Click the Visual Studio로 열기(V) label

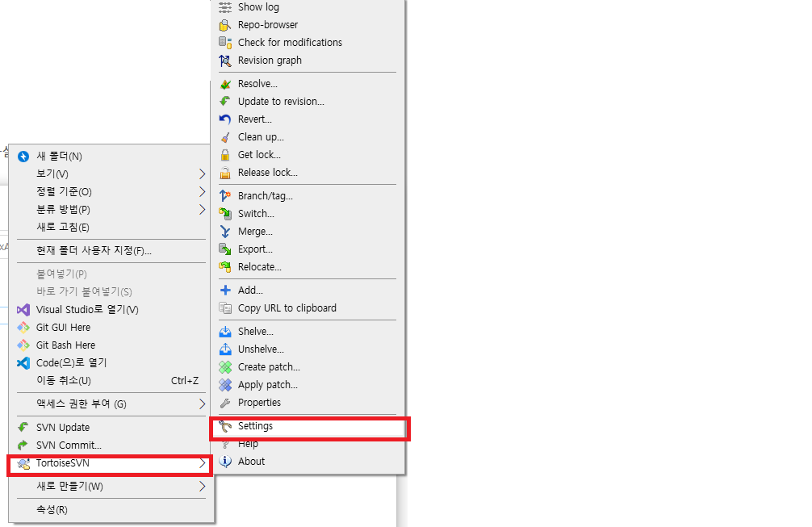pyautogui.click(x=87, y=310)
